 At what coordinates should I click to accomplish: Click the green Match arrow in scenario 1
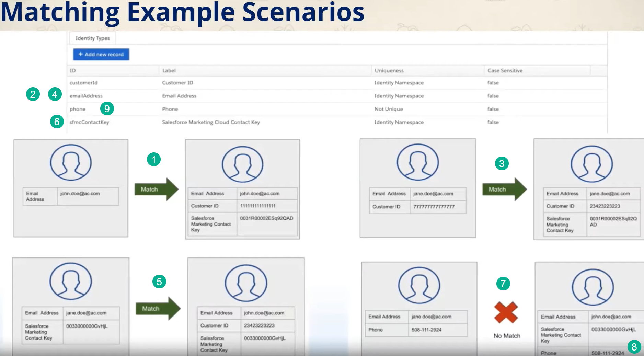coord(157,189)
